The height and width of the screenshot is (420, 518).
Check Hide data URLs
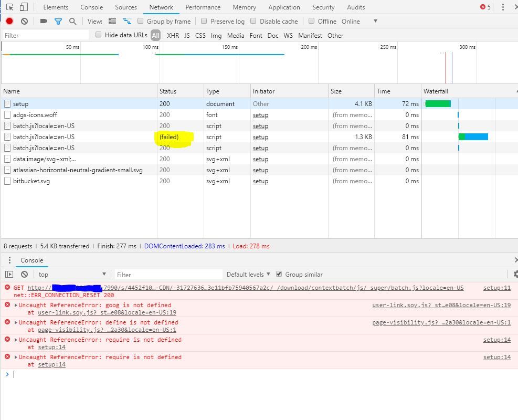(x=98, y=35)
